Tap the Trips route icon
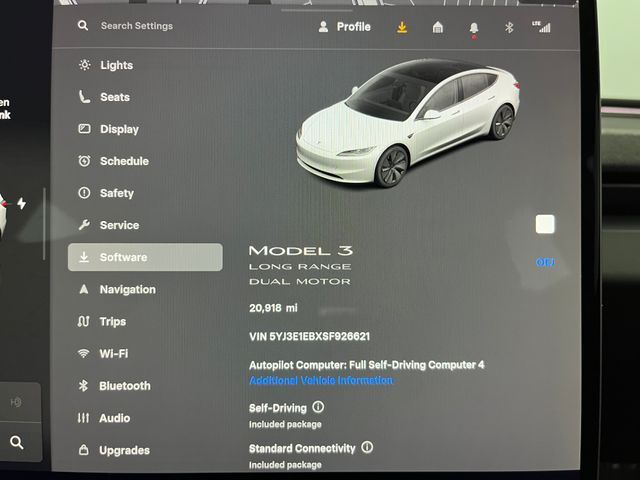The width and height of the screenshot is (640, 480). click(x=83, y=321)
